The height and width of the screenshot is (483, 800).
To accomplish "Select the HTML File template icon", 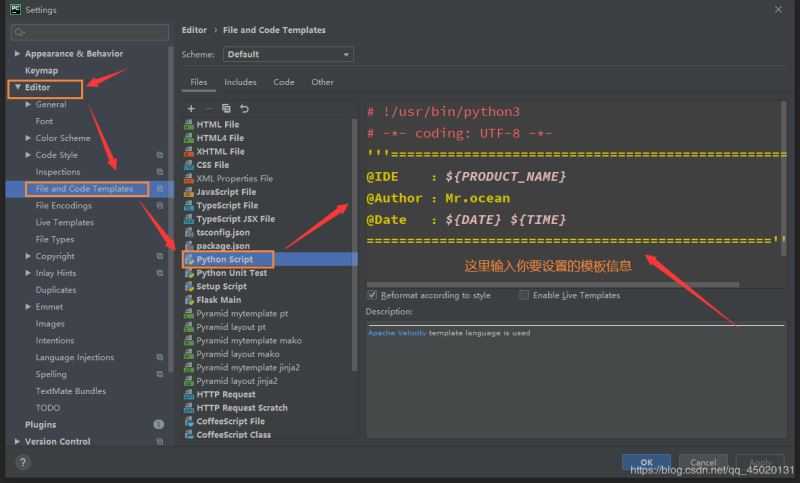I will tap(189, 124).
